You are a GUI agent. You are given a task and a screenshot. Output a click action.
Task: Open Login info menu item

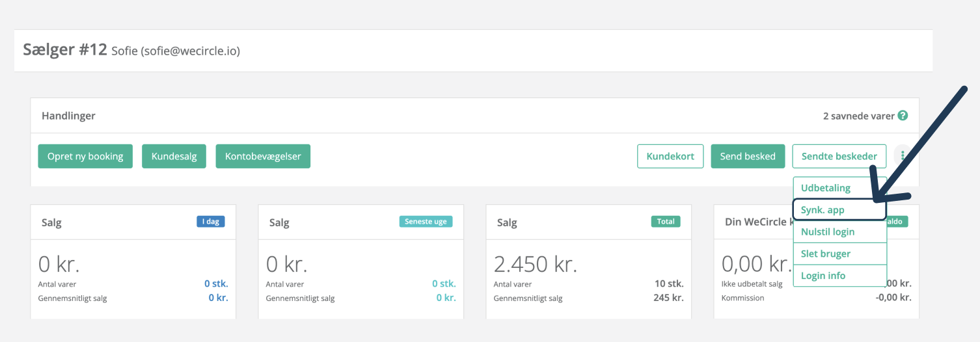coord(823,276)
